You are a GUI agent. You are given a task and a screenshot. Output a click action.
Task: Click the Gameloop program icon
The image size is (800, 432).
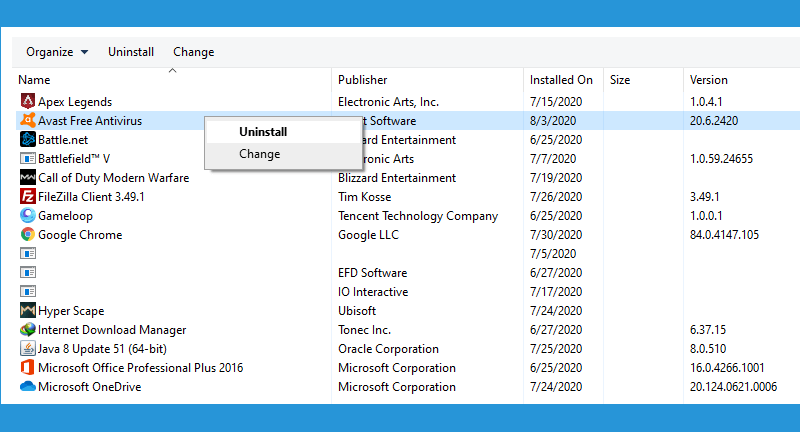click(x=28, y=215)
